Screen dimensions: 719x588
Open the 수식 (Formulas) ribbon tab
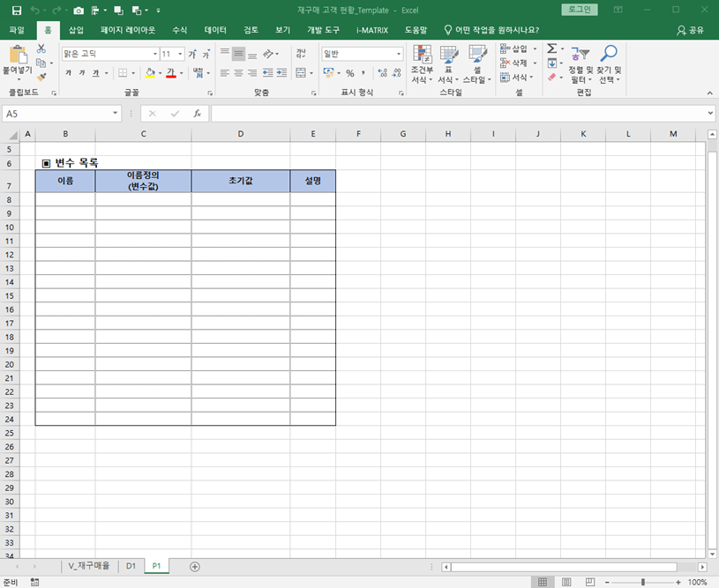coord(179,30)
